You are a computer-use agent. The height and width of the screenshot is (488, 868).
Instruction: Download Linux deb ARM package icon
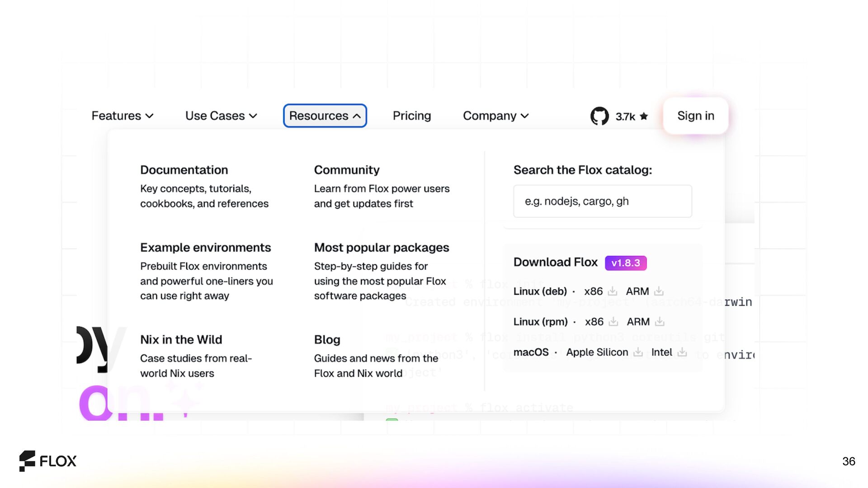(659, 291)
